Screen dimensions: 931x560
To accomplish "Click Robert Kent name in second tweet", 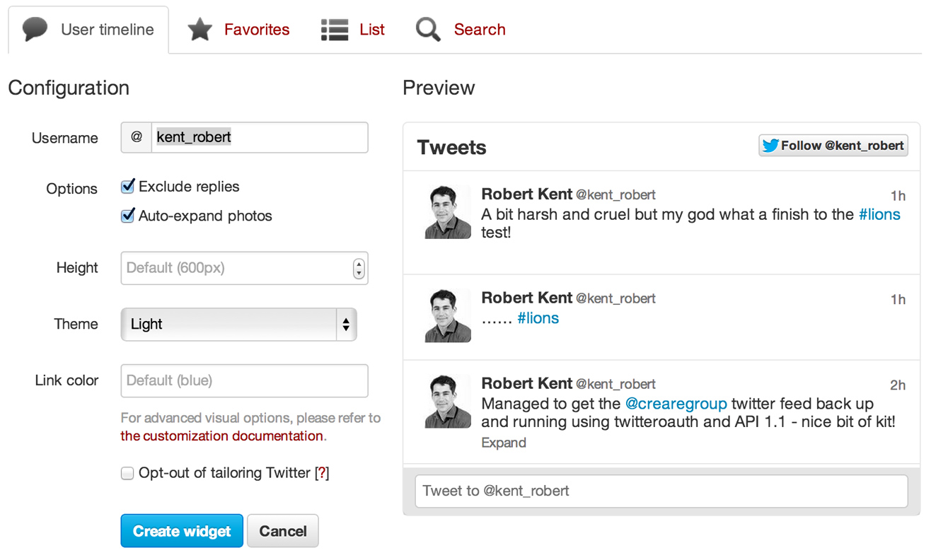I will (x=526, y=298).
